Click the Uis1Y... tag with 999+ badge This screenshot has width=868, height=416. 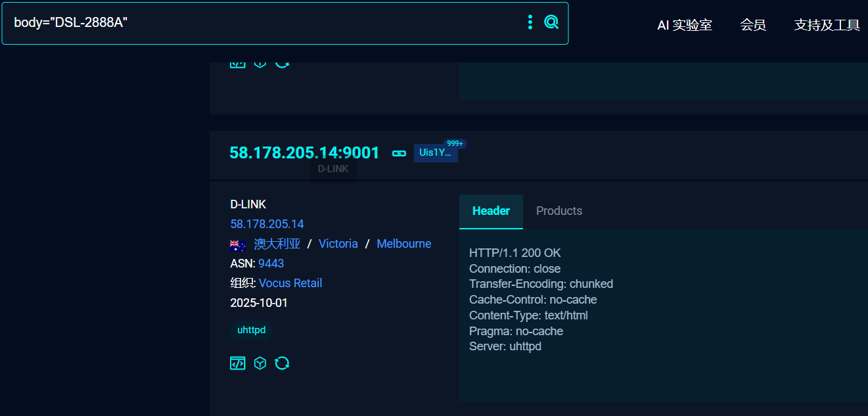click(436, 153)
